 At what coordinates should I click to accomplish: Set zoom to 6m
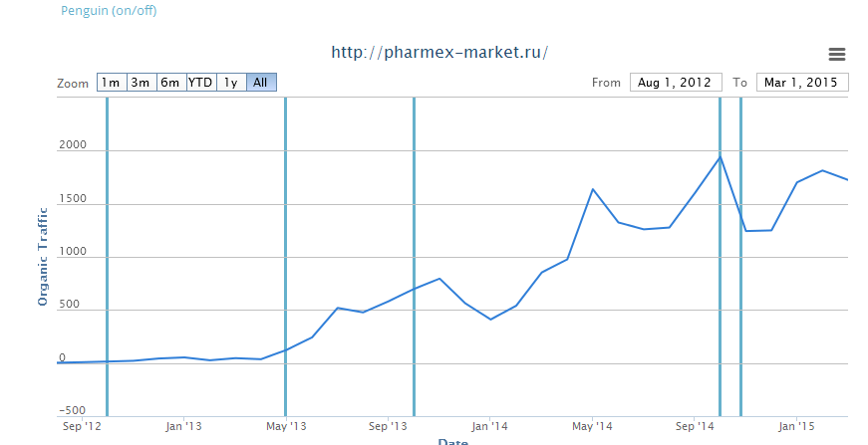(x=170, y=83)
